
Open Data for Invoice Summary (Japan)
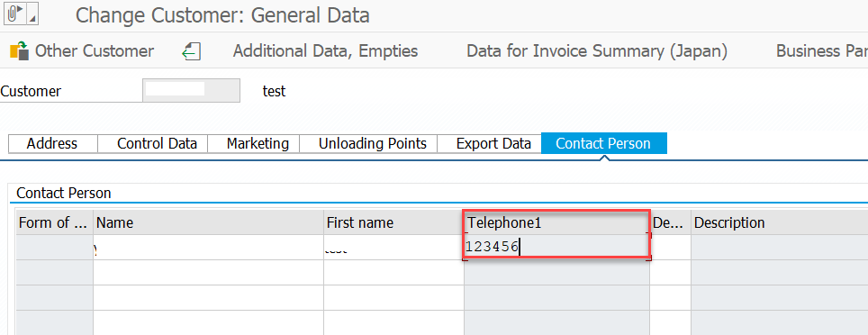(x=597, y=51)
